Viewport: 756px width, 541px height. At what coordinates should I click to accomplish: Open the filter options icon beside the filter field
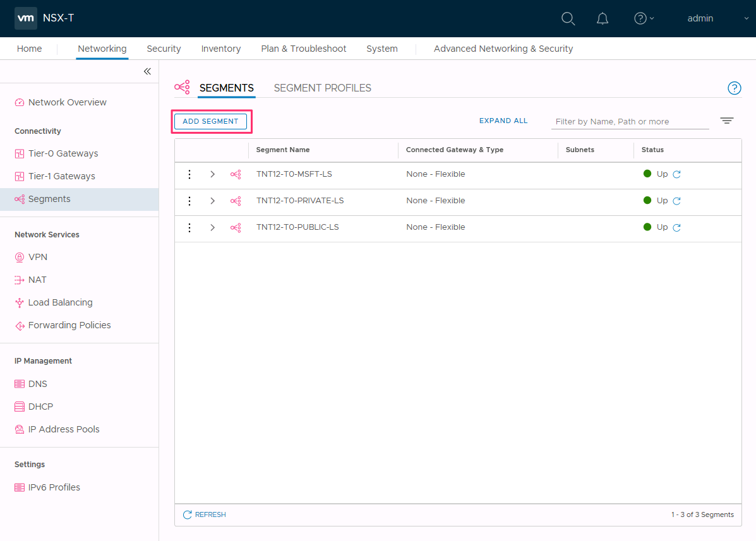point(726,121)
